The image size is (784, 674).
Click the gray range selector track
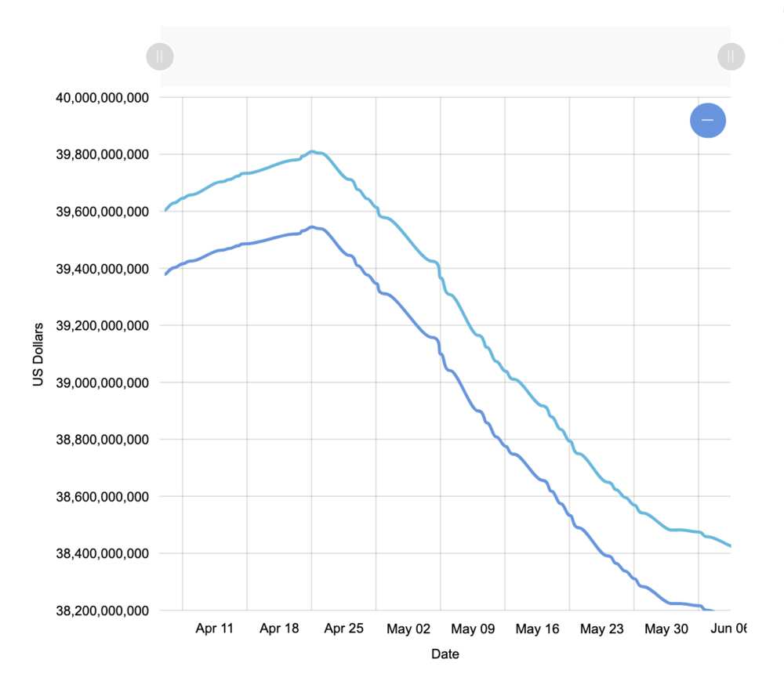pos(445,56)
